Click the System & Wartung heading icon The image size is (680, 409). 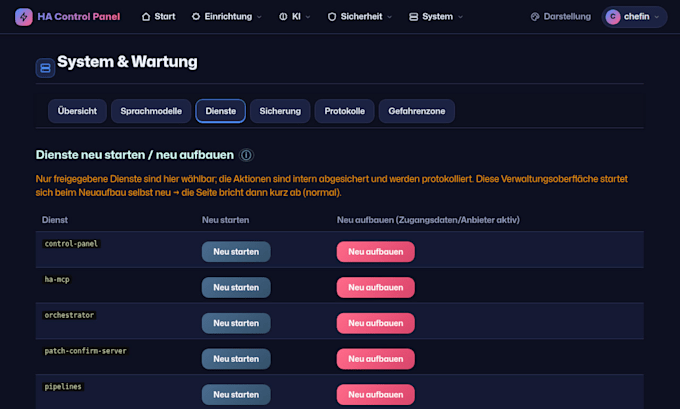click(x=45, y=68)
